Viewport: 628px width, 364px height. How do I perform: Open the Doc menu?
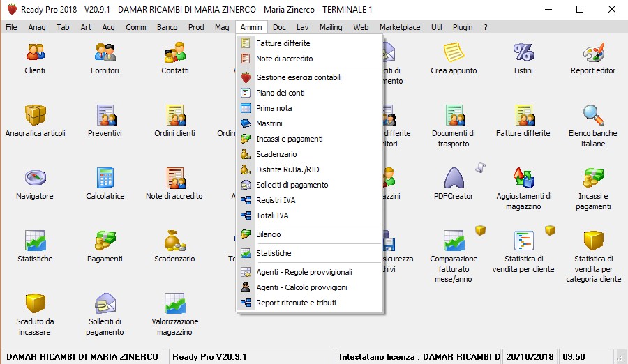[x=279, y=27]
